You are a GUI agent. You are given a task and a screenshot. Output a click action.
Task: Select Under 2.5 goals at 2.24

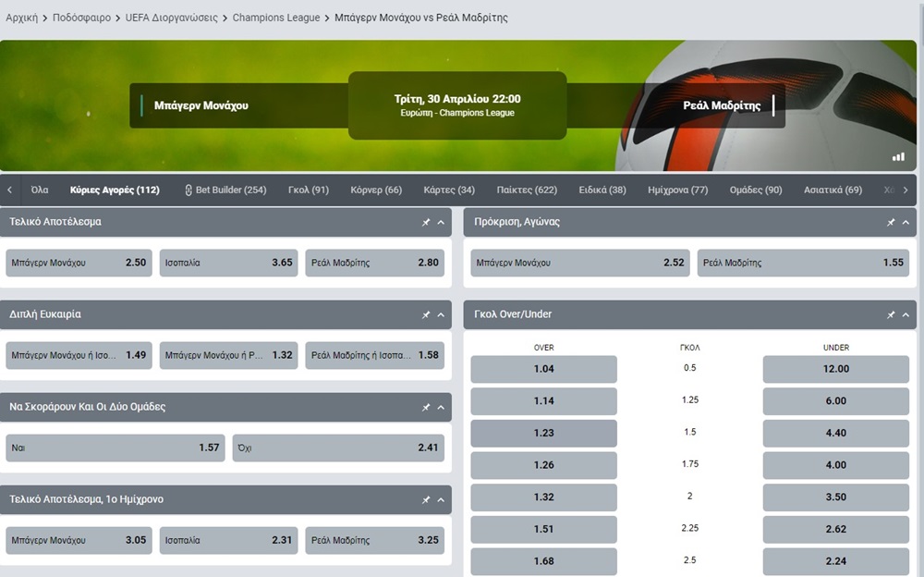click(x=835, y=561)
